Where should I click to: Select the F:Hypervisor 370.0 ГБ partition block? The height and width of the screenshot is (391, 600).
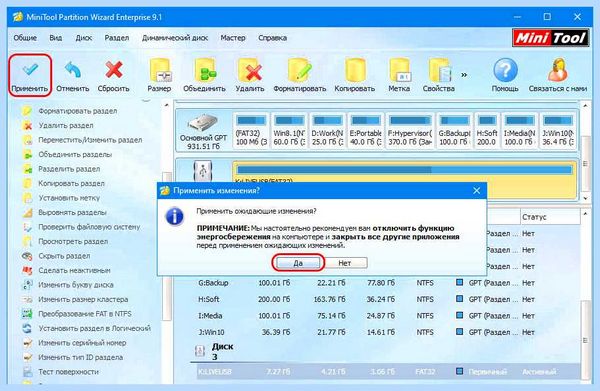click(x=410, y=131)
